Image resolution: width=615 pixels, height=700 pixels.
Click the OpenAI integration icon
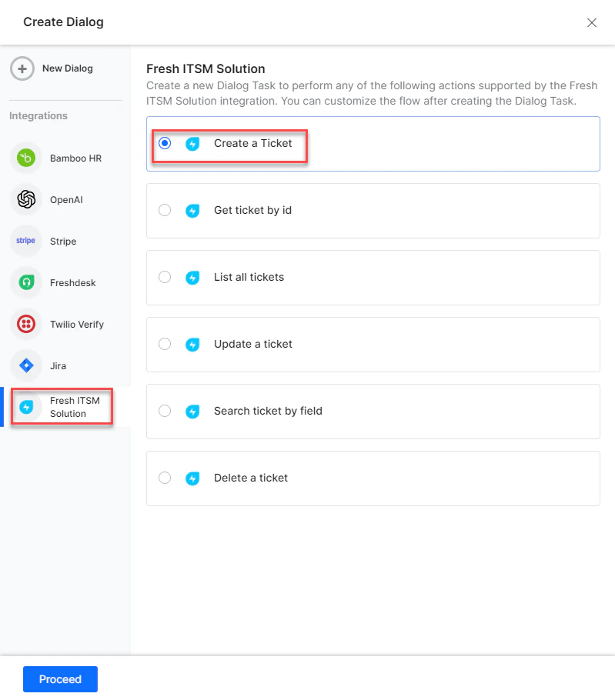(24, 199)
